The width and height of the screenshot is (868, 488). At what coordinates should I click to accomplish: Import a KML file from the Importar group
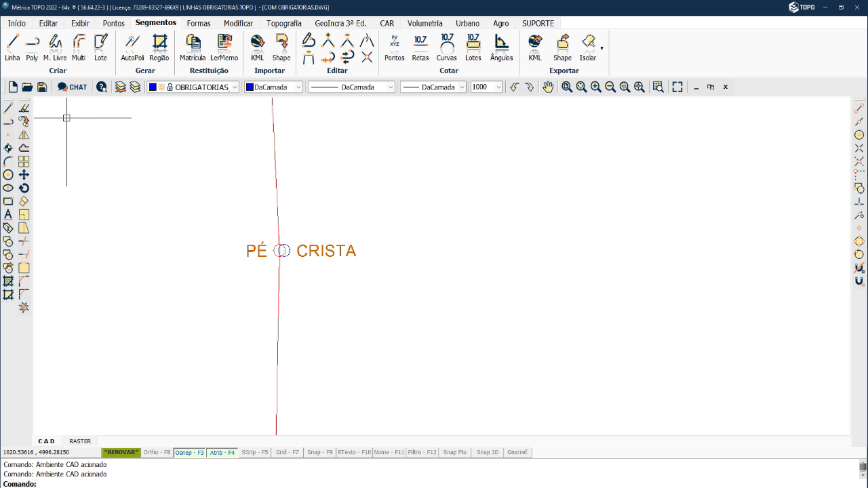[x=258, y=47]
